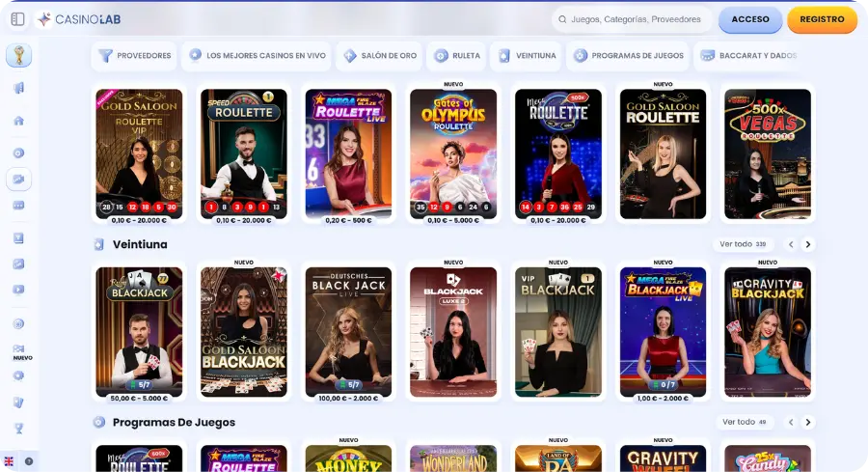The image size is (868, 472).
Task: Open Gold Saloon Blackjack card
Action: 244,332
